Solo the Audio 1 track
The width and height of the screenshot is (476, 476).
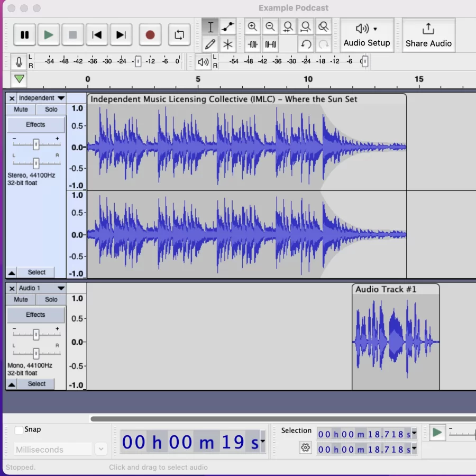point(51,299)
